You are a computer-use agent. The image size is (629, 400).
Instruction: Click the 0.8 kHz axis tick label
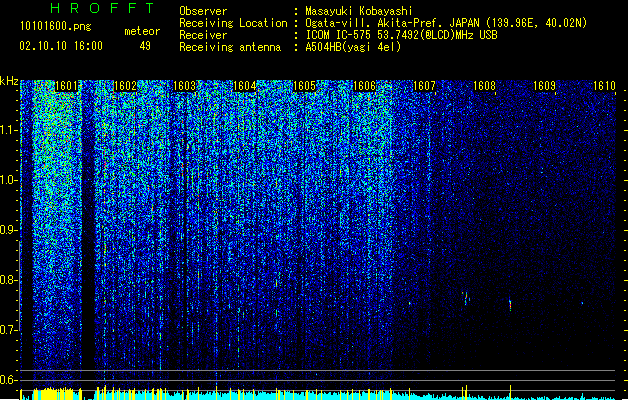pyautogui.click(x=8, y=280)
